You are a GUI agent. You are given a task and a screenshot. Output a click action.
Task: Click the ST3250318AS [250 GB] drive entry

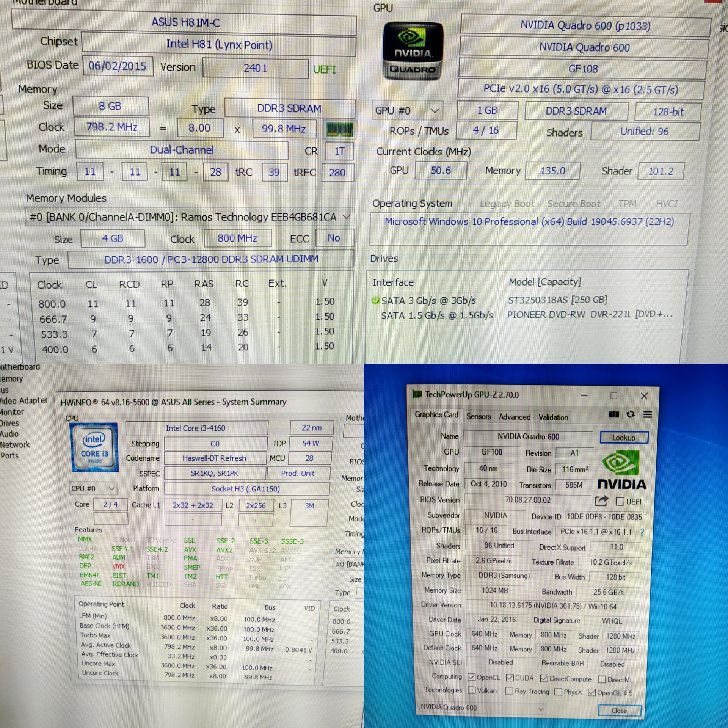[x=557, y=300]
